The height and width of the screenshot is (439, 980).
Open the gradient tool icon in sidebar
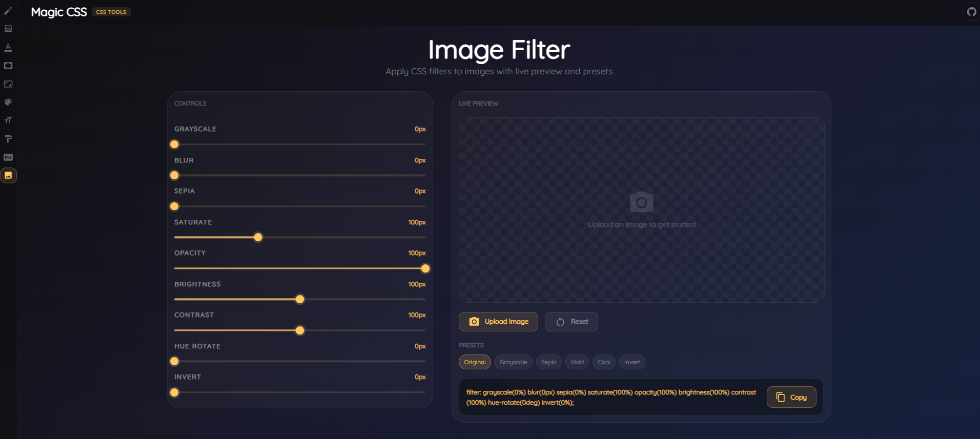[x=8, y=29]
